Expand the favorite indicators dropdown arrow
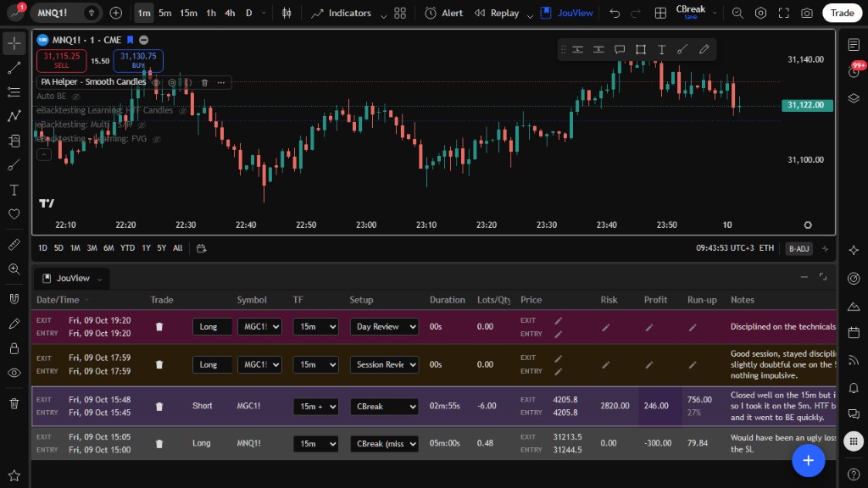Image resolution: width=868 pixels, height=488 pixels. tap(383, 15)
